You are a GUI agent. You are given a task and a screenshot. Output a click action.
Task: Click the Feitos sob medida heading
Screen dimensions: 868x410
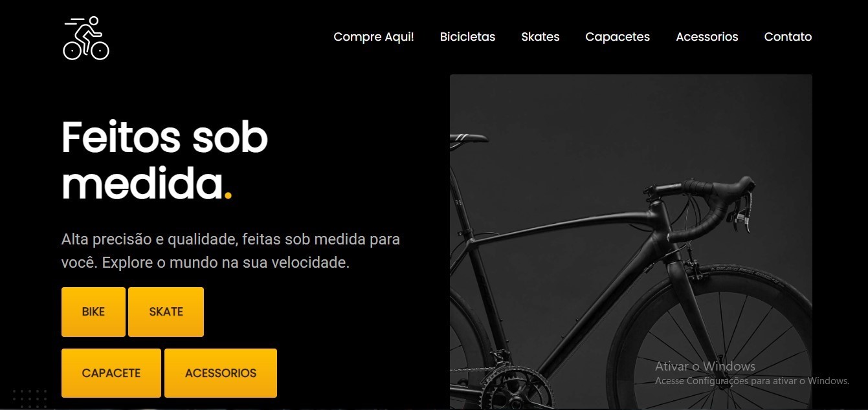click(x=164, y=160)
